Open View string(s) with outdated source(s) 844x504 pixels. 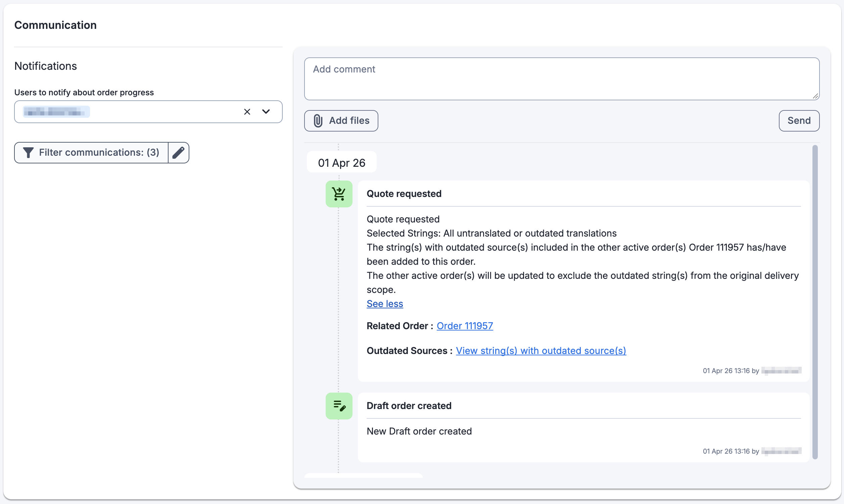click(x=541, y=351)
